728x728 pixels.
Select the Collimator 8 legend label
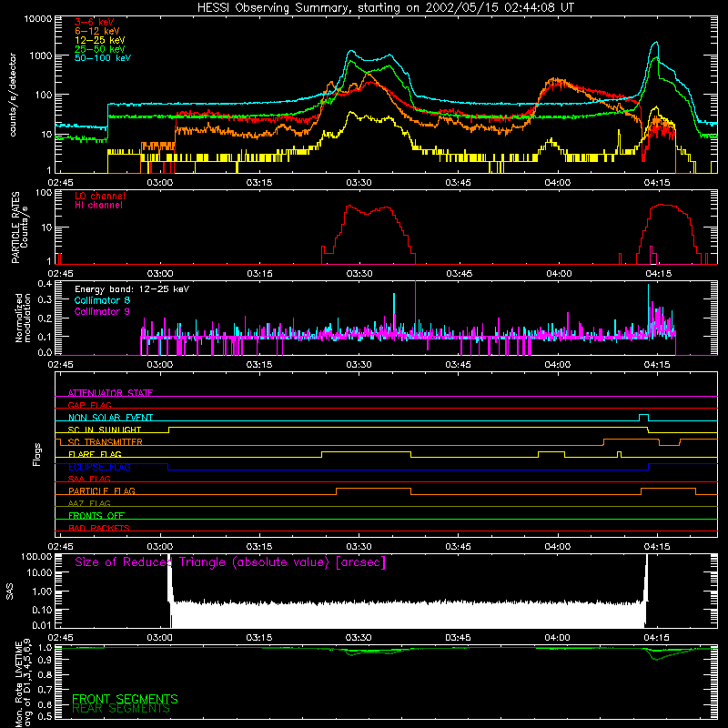pos(102,300)
